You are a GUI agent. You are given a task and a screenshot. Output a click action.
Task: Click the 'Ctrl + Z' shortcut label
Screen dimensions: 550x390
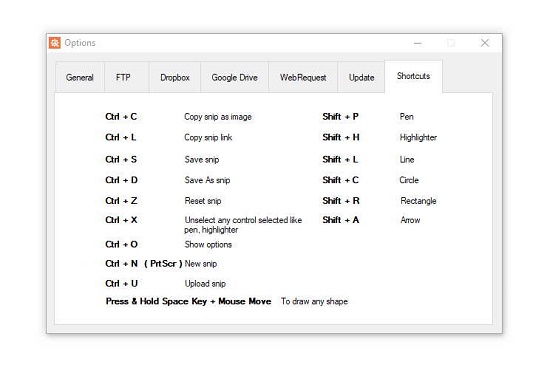pyautogui.click(x=121, y=201)
